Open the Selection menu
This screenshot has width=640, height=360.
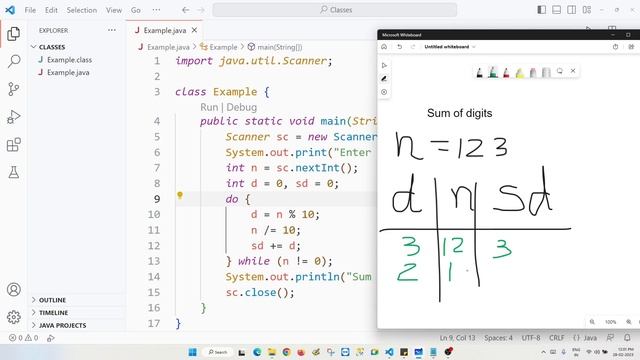[82, 10]
